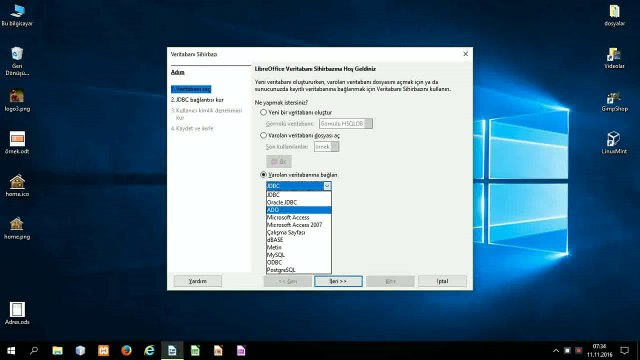
Task: Open LibreOffice Base taskbar icon
Action: point(241,351)
